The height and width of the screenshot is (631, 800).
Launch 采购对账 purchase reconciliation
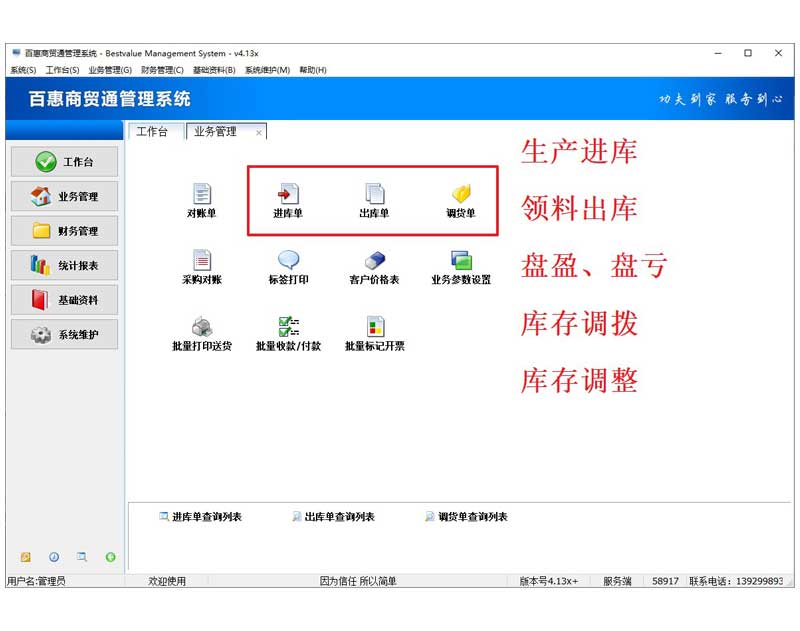202,267
